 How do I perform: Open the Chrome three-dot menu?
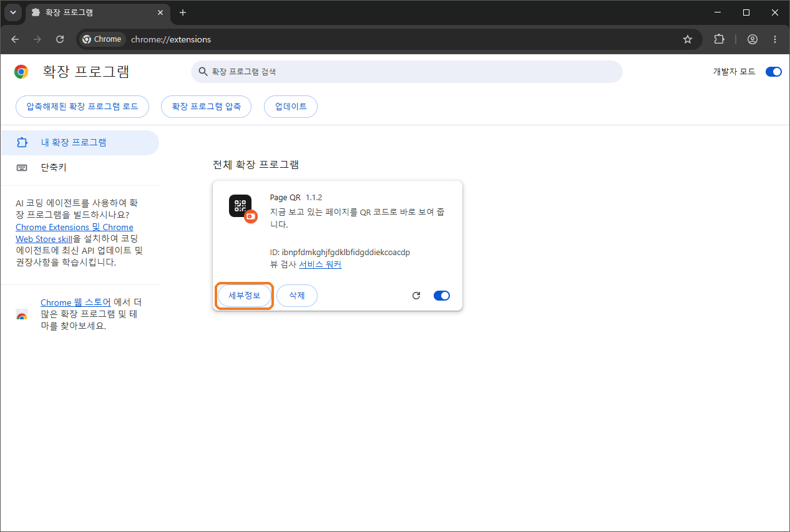[775, 39]
